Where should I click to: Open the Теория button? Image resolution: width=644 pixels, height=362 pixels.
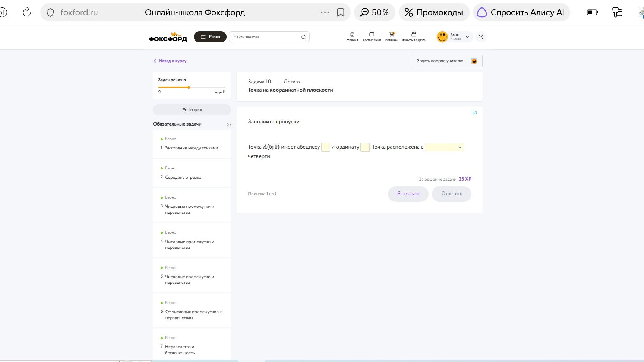[192, 109]
